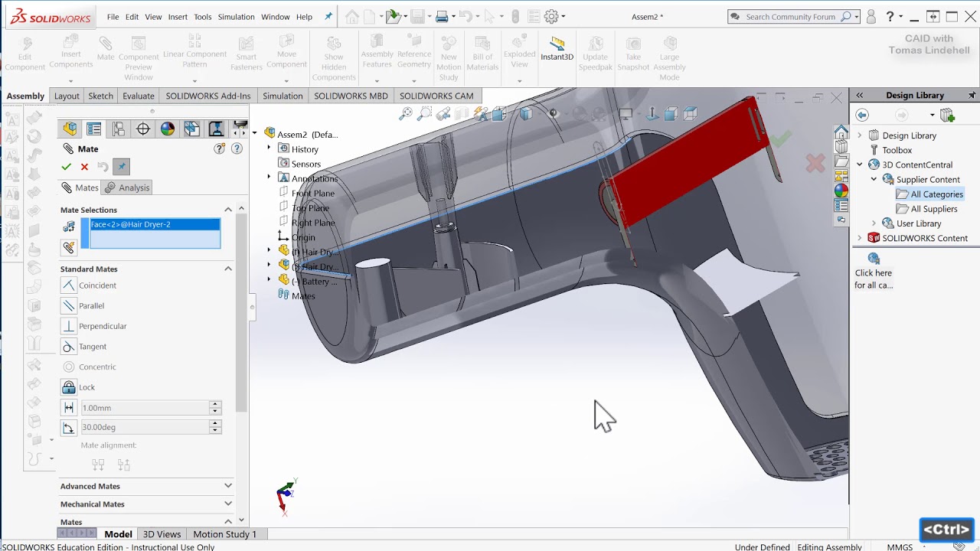The height and width of the screenshot is (551, 980).
Task: Collapse the 3D ContentCentral node
Action: click(860, 165)
